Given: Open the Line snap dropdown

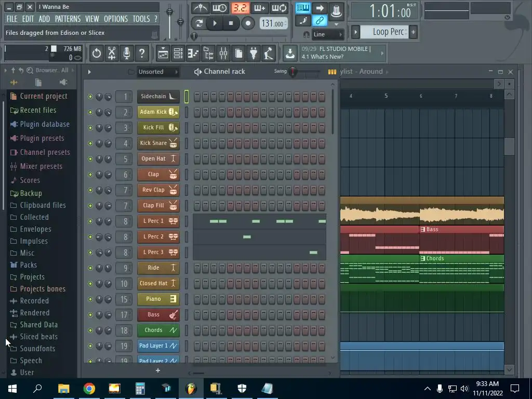Looking at the screenshot, I should point(328,34).
